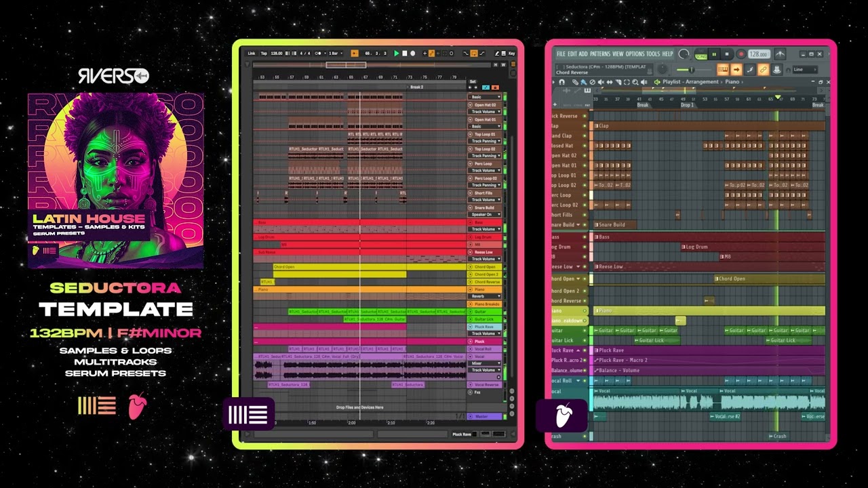Click the Snare Build track arrow in FL Studio
868x488 pixels.
tap(578, 225)
